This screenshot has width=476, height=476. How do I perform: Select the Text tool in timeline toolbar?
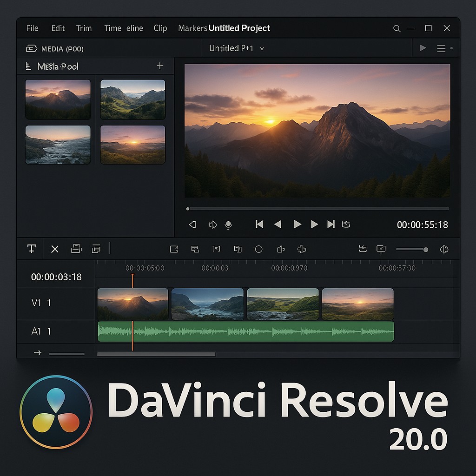32,249
